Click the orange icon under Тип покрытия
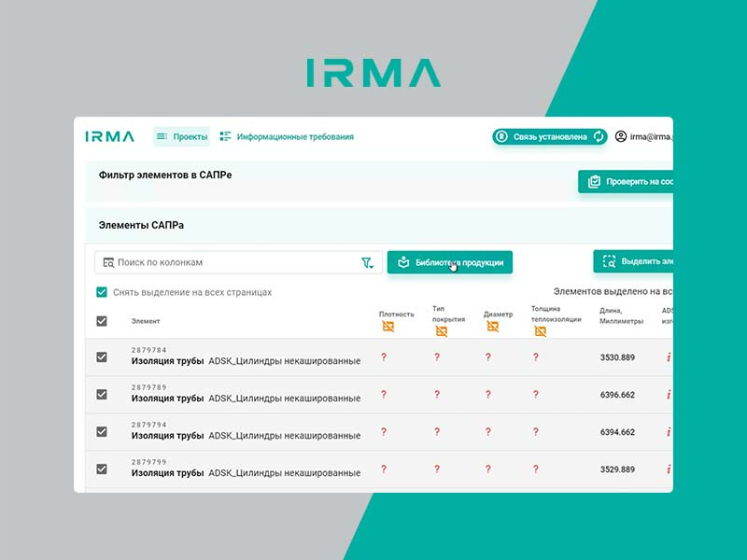 coord(440,330)
